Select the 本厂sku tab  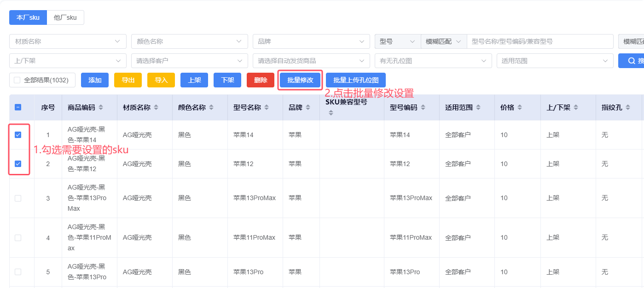pyautogui.click(x=28, y=17)
